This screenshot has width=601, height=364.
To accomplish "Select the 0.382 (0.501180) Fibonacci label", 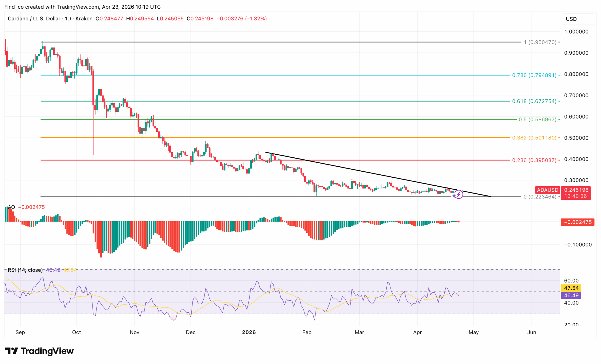I will pos(534,138).
